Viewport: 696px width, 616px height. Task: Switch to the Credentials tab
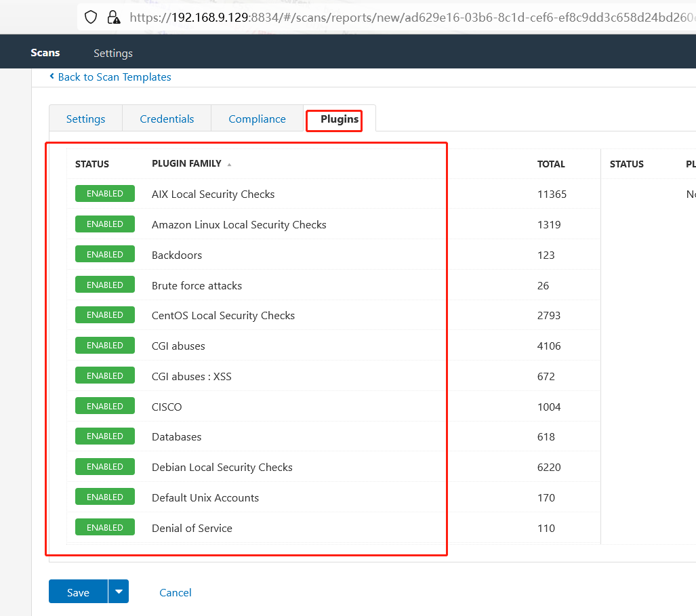[167, 119]
